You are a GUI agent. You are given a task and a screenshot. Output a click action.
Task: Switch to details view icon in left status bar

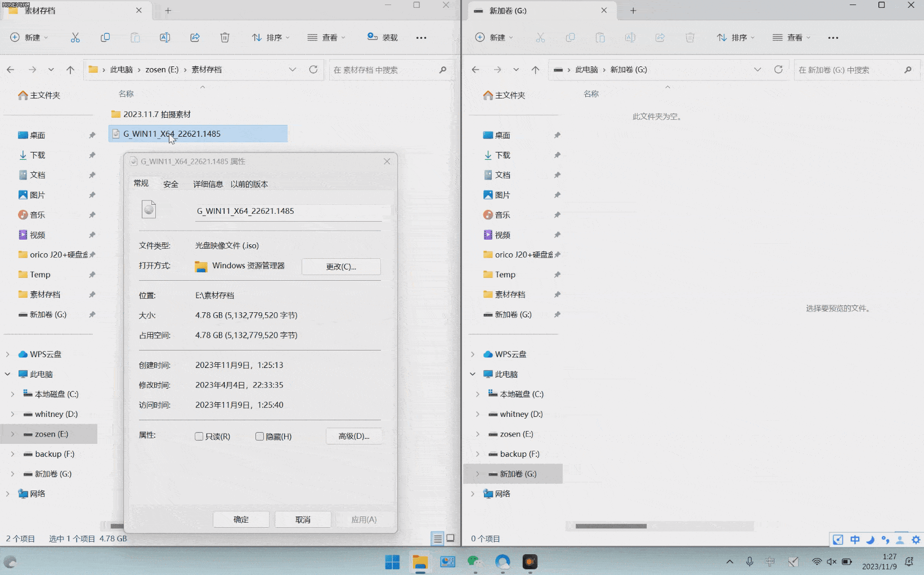coord(437,538)
